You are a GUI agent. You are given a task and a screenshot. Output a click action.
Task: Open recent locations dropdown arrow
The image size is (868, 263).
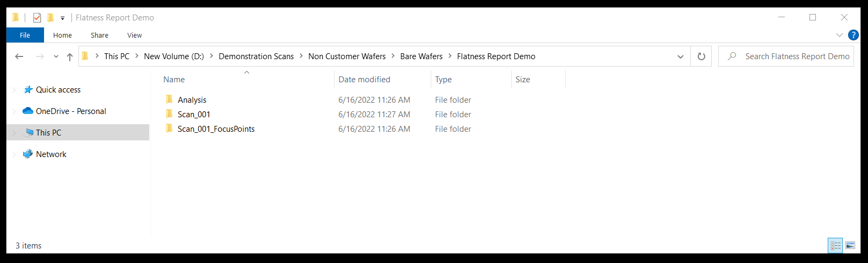point(56,56)
